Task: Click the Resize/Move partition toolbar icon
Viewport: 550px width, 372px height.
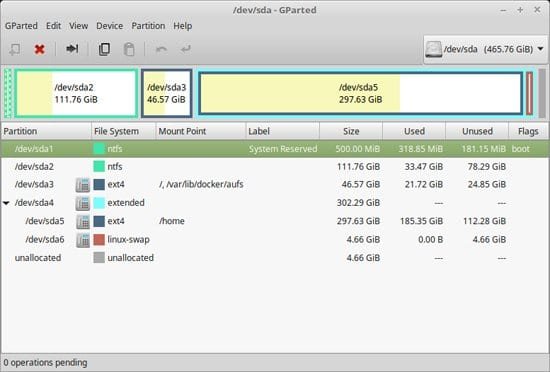Action: pyautogui.click(x=72, y=49)
